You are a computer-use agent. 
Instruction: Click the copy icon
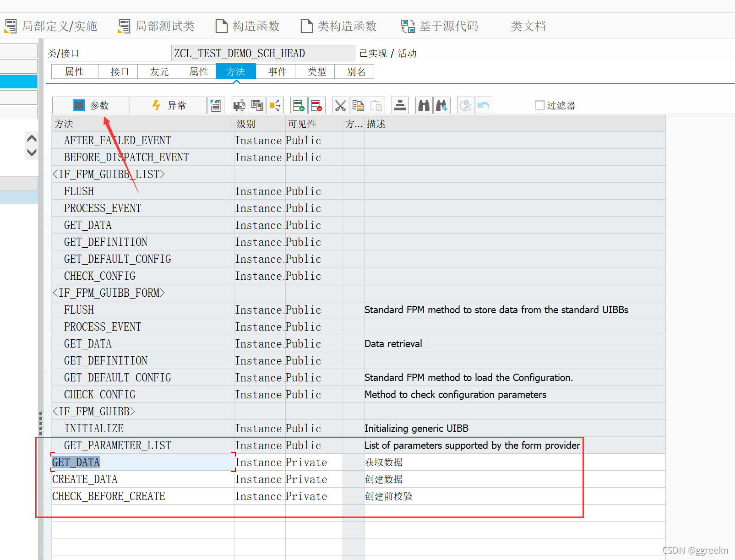coord(358,105)
